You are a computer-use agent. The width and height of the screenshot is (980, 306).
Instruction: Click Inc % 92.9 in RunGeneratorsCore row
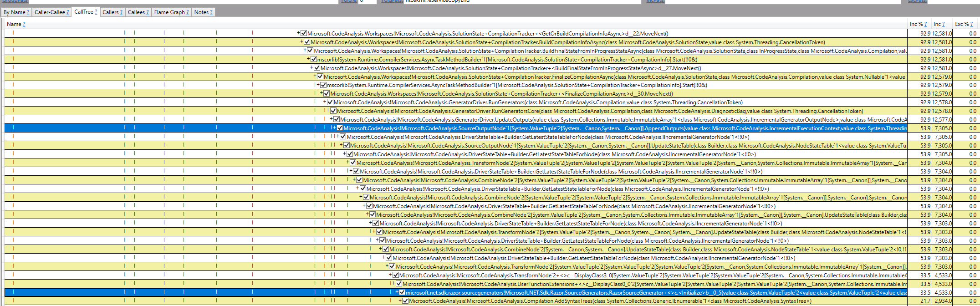[925, 111]
